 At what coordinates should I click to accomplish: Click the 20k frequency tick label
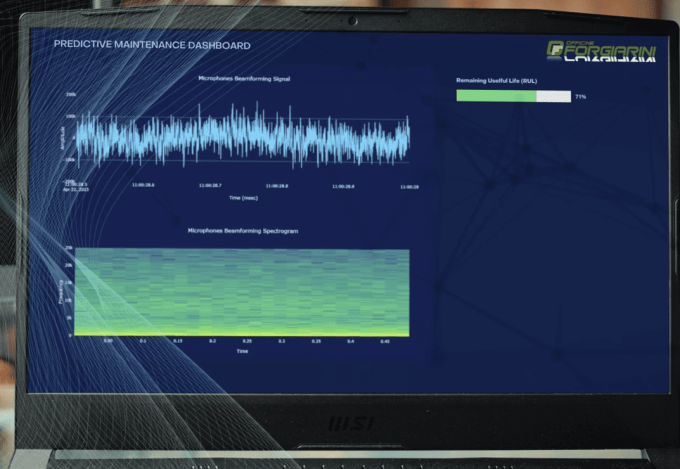tap(69, 265)
